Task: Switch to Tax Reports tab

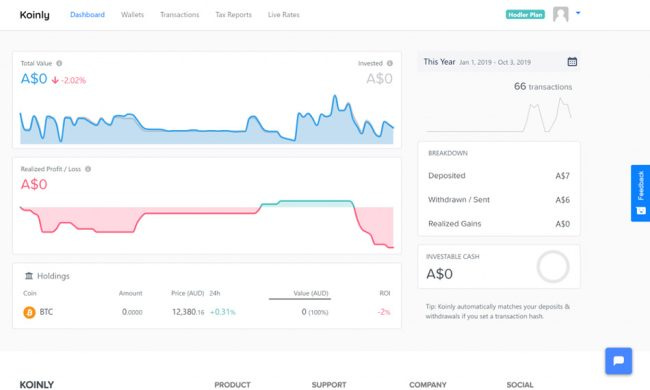Action: pyautogui.click(x=233, y=15)
